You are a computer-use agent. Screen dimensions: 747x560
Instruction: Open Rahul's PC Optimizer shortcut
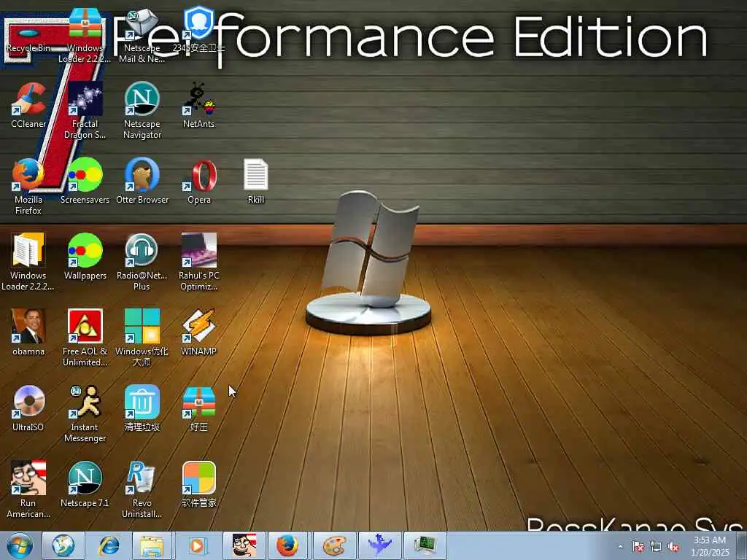[x=198, y=262]
